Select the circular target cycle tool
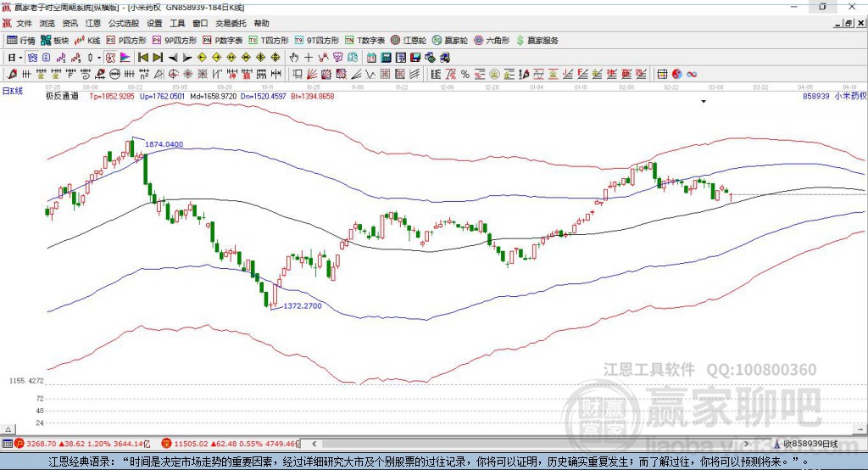 point(173,75)
